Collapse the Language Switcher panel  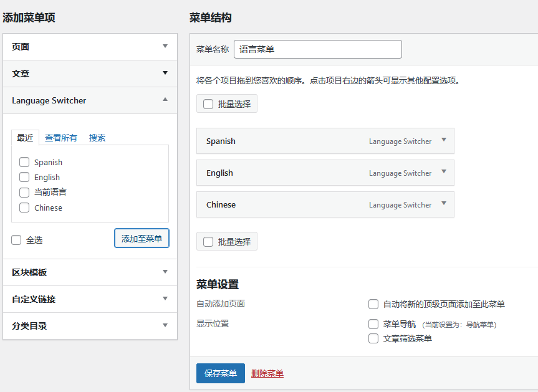pos(165,100)
